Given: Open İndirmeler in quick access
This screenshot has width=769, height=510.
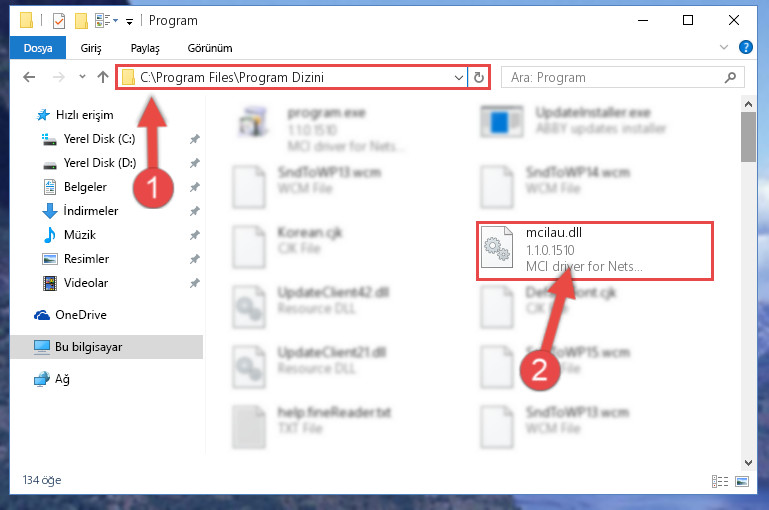Looking at the screenshot, I should pyautogui.click(x=91, y=211).
